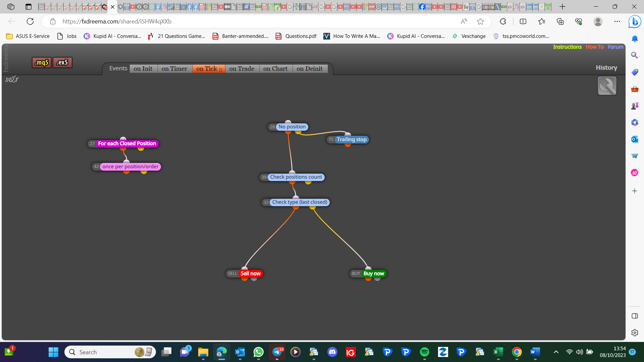Image resolution: width=644 pixels, height=362 pixels.
Task: Open Discord from the taskbar
Action: coord(332,352)
